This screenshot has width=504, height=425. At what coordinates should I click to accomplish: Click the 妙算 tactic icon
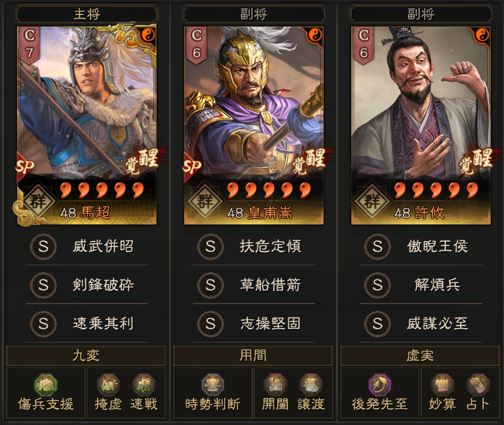click(442, 384)
